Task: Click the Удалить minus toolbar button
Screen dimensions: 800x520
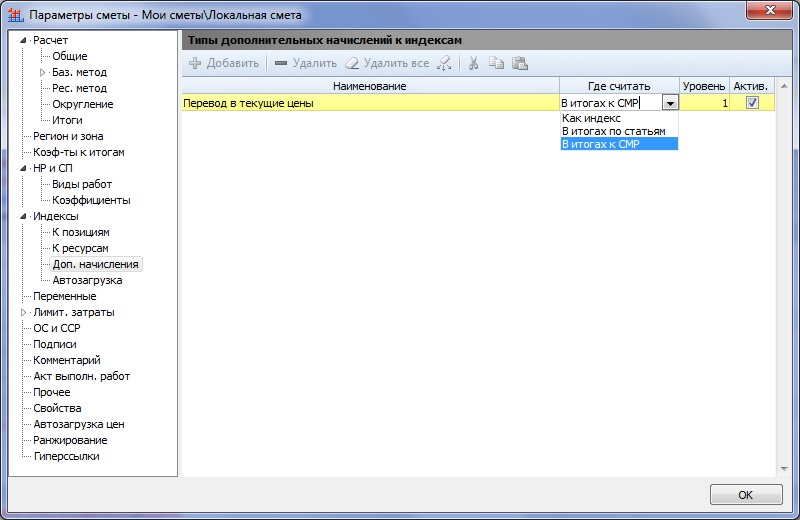Action: [x=306, y=63]
